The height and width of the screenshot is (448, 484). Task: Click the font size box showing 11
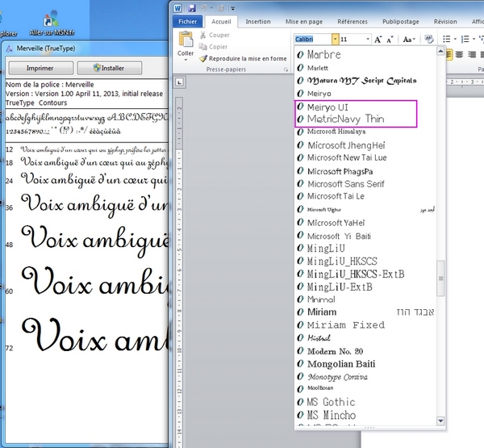(x=353, y=40)
